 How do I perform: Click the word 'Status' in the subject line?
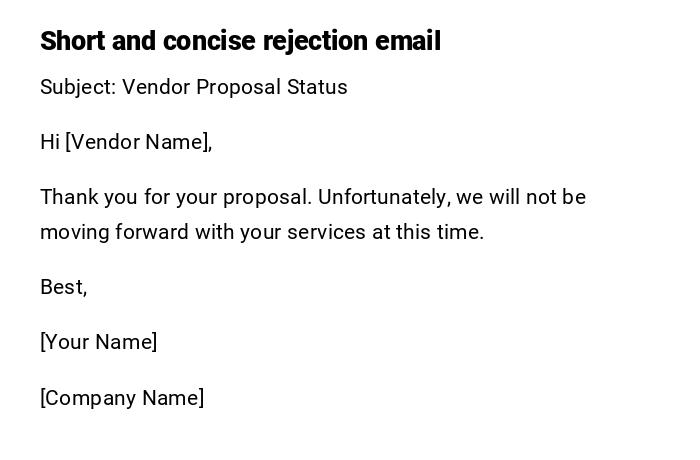tap(317, 87)
